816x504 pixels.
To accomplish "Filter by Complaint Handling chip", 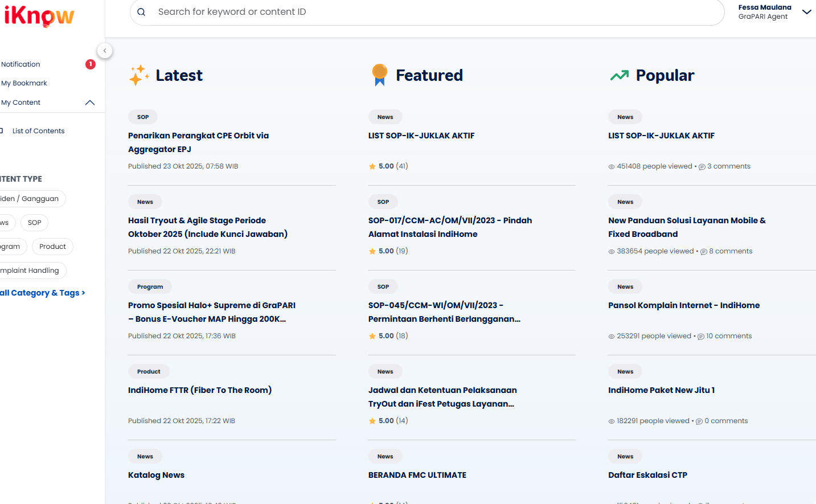I will 33,271.
